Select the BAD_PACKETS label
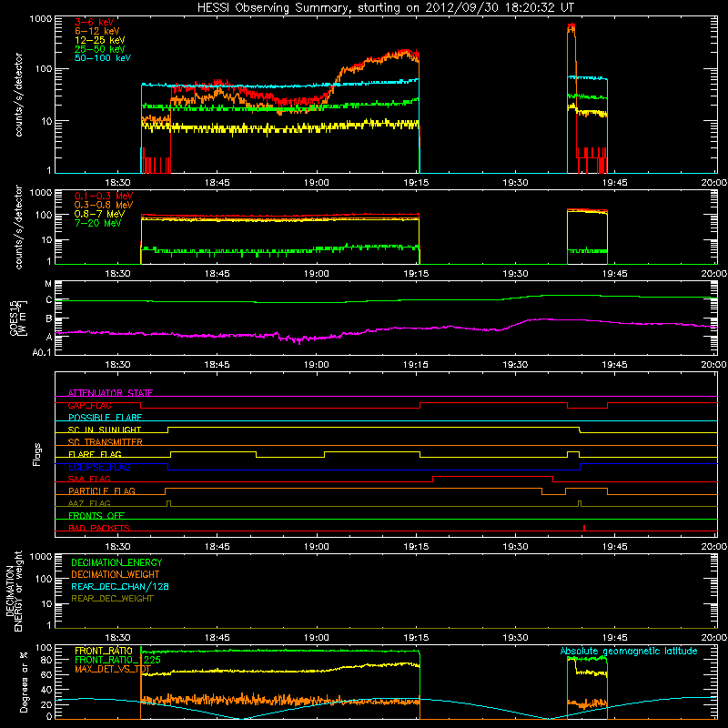 pyautogui.click(x=99, y=528)
